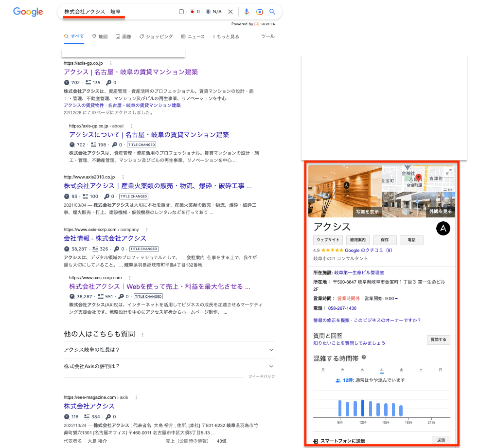Image resolution: width=479 pixels, height=448 pixels.
Task: Click the Powered by SURFER label
Action: [x=253, y=24]
